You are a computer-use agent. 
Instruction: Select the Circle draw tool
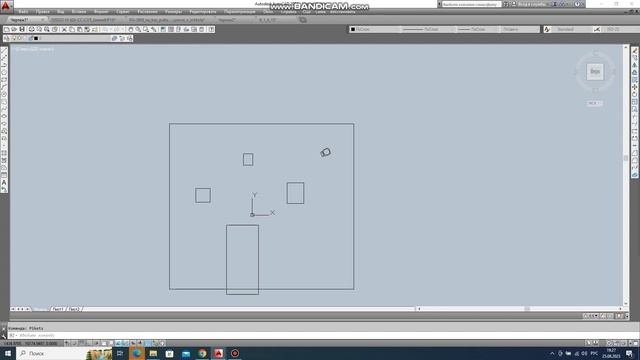(4, 95)
